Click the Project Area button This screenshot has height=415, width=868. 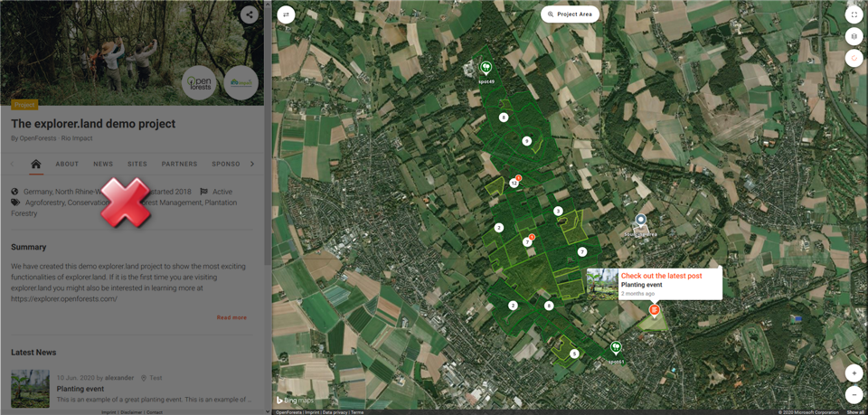(570, 14)
